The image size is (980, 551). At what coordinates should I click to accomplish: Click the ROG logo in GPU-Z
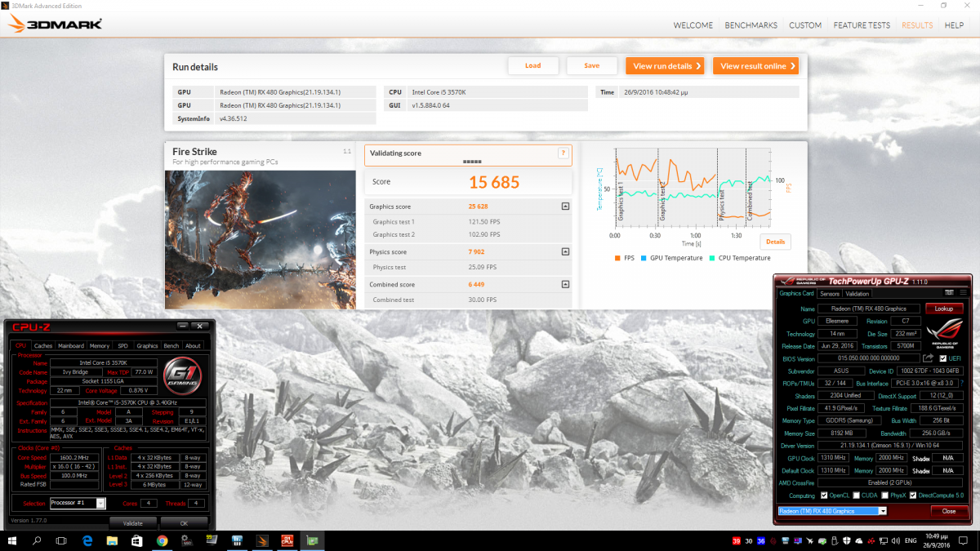tap(944, 334)
